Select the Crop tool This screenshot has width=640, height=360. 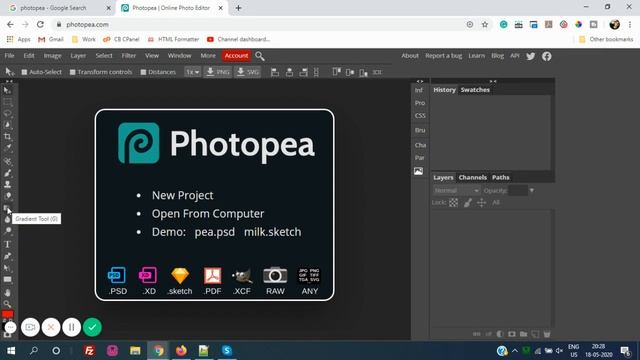[x=7, y=137]
